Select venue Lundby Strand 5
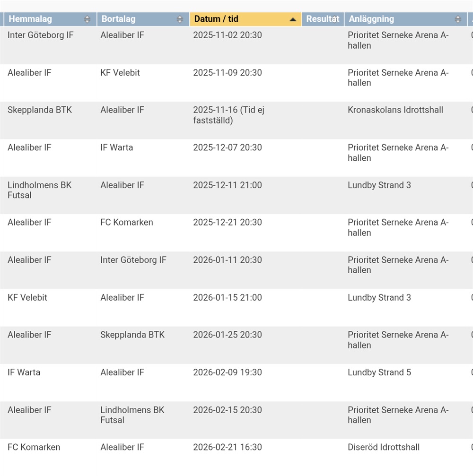This screenshot has width=473, height=476. click(x=379, y=372)
